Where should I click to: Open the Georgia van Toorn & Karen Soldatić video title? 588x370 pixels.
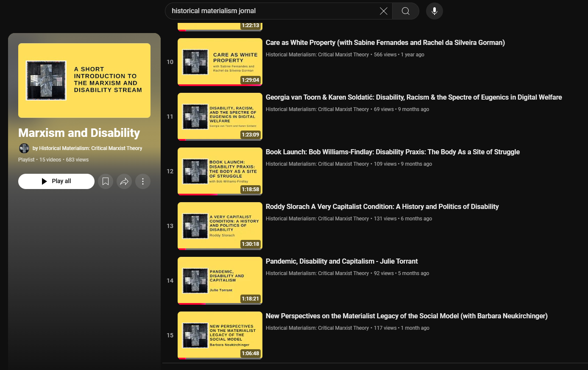point(413,97)
